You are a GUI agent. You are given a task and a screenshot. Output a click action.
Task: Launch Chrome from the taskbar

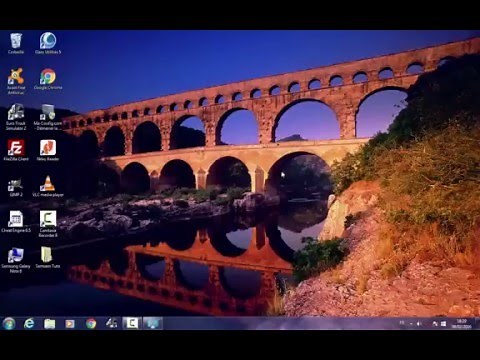91,324
